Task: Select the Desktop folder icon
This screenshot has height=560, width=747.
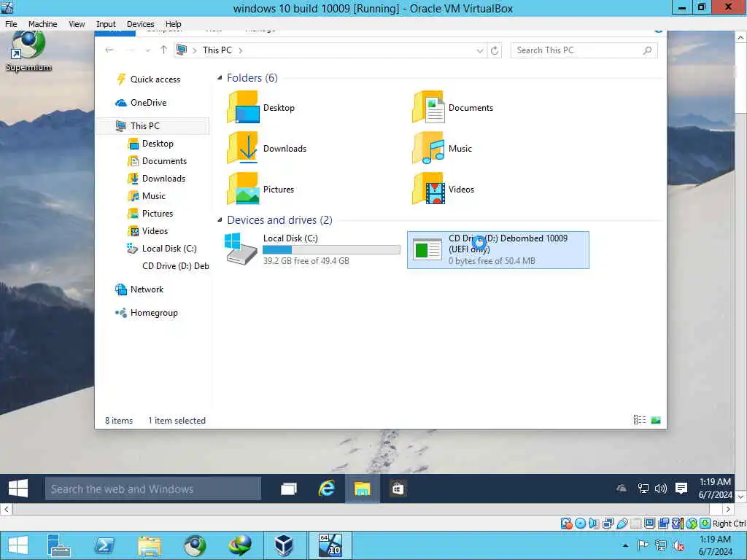Action: click(244, 108)
